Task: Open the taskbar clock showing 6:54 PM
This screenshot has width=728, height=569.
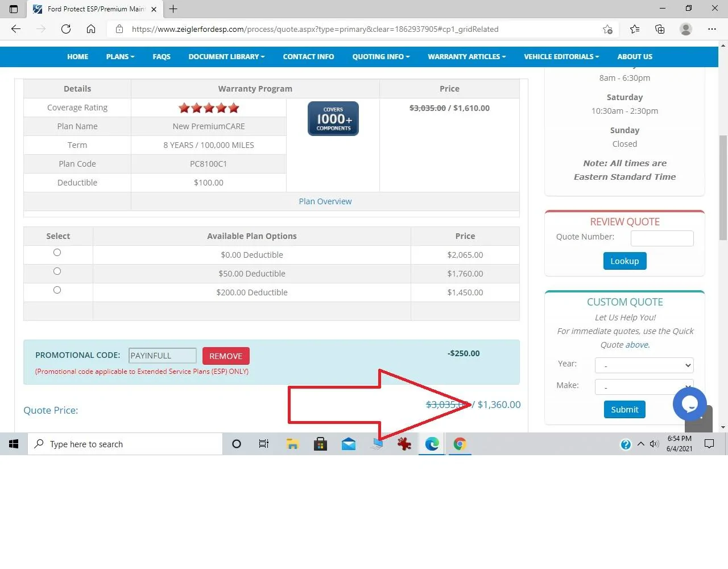Action: tap(680, 444)
